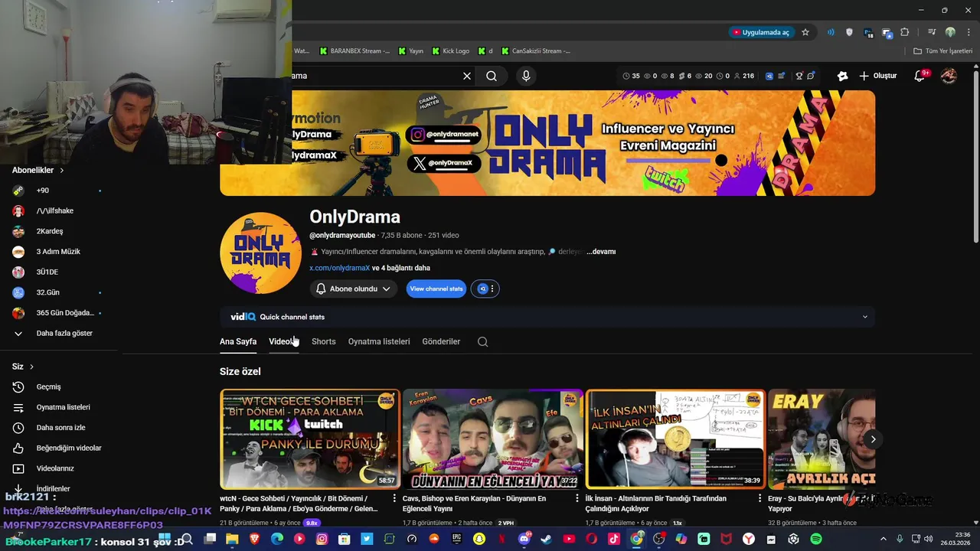Open the vidIQ trophy achievements icon

tap(799, 76)
